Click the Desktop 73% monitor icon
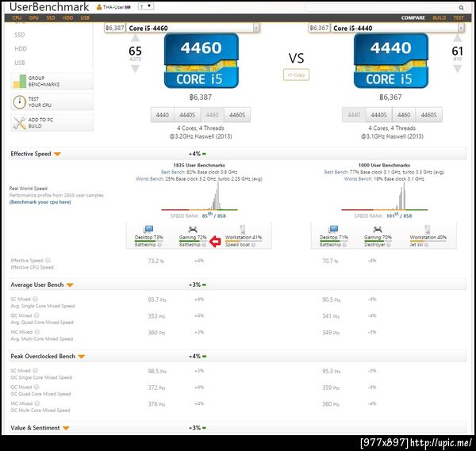 pyautogui.click(x=148, y=229)
